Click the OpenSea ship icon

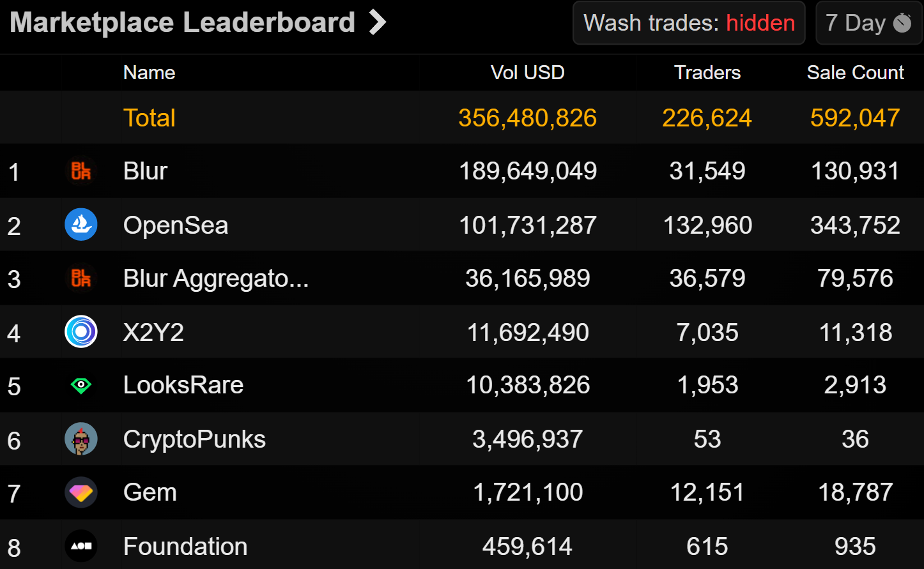(81, 225)
